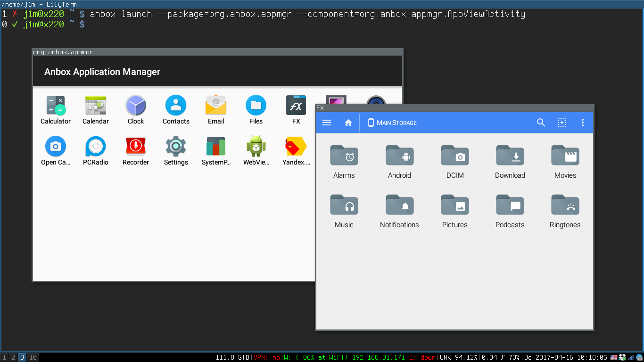The width and height of the screenshot is (644, 362).
Task: Click the '/home/j1m - LilyTerm' title text
Action: point(39,4)
